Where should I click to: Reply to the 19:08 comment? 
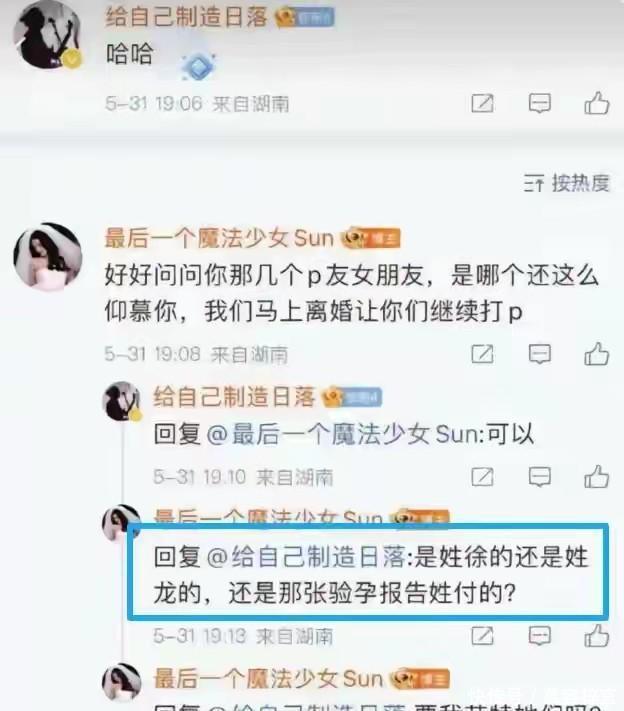coord(540,354)
